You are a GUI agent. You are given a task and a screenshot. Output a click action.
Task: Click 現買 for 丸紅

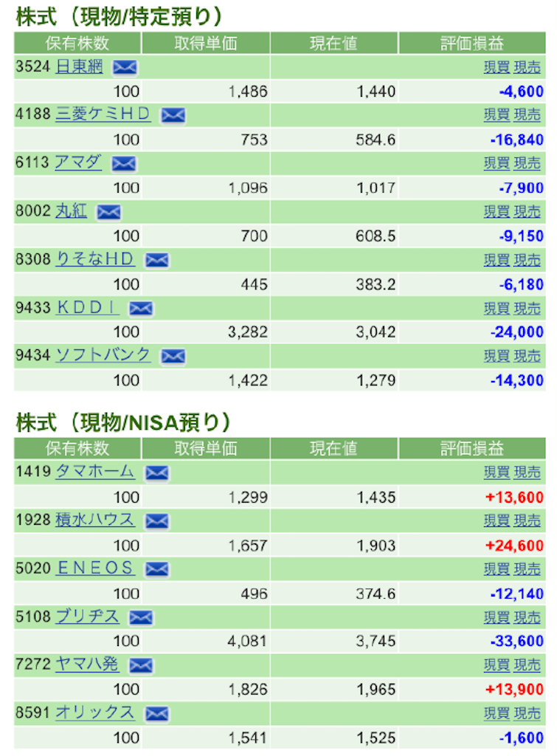click(497, 212)
